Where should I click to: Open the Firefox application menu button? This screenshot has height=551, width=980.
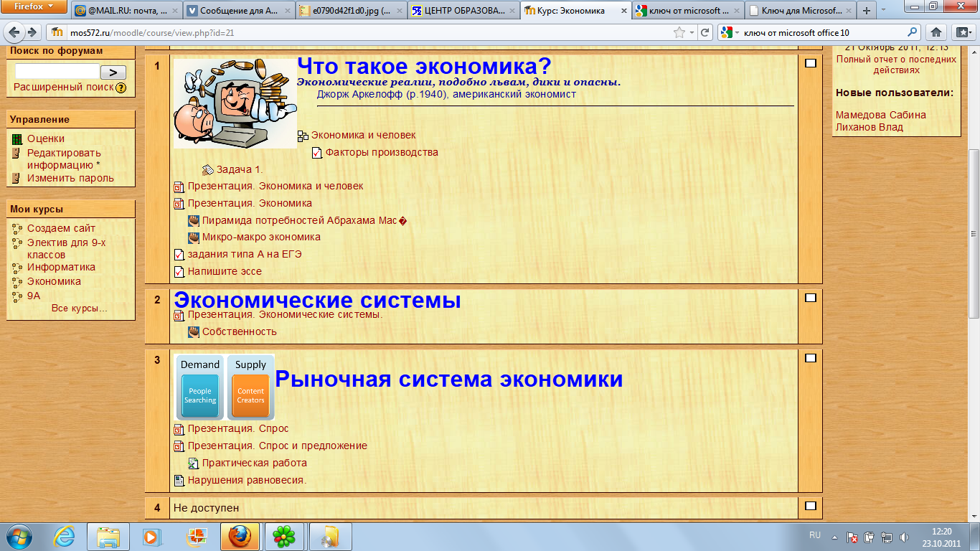click(34, 7)
